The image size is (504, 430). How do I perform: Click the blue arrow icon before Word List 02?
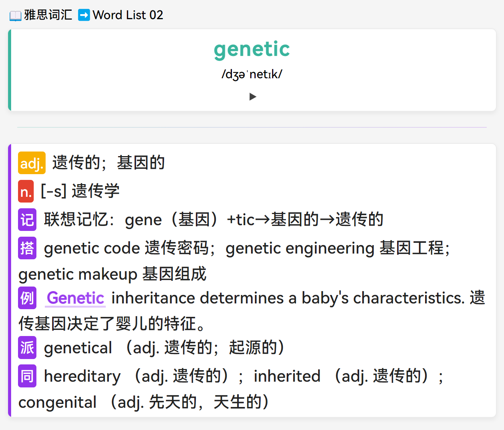click(84, 15)
